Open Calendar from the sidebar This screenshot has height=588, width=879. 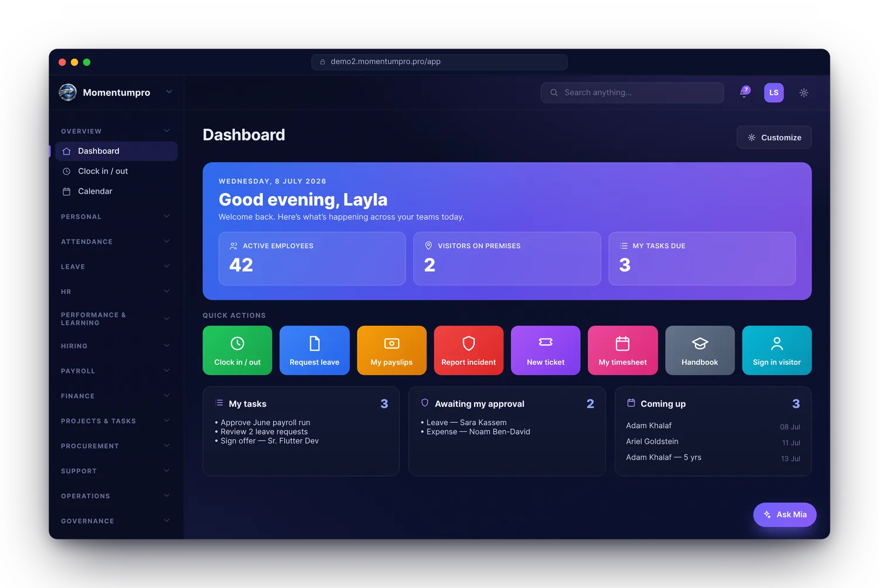coord(116,192)
